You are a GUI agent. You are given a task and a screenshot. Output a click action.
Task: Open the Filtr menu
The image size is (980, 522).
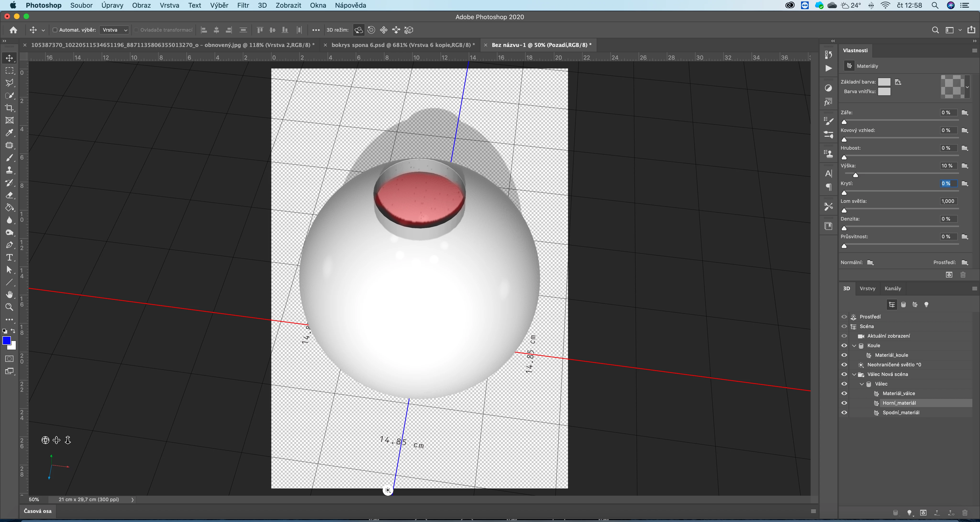coord(243,5)
